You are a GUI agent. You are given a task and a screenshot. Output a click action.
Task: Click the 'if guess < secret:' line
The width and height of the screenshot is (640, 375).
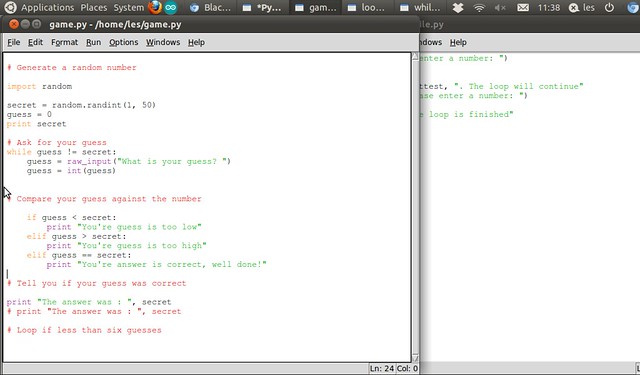click(x=72, y=218)
